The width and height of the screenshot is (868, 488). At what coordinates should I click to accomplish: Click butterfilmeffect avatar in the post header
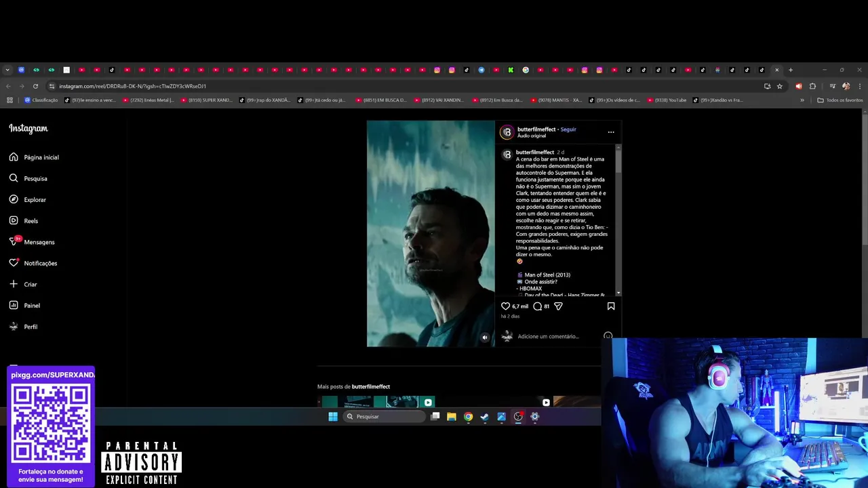click(x=507, y=132)
